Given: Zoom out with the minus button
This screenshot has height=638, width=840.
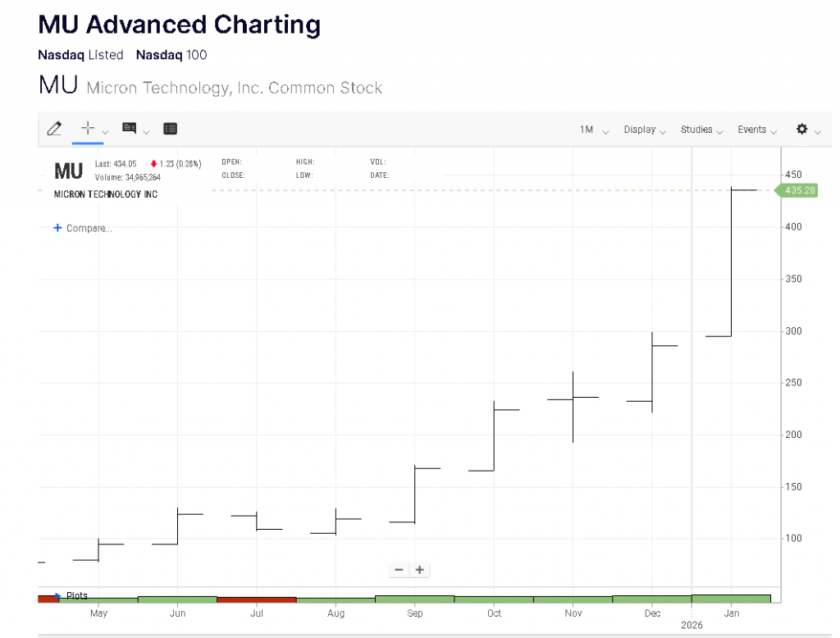Looking at the screenshot, I should [x=399, y=570].
